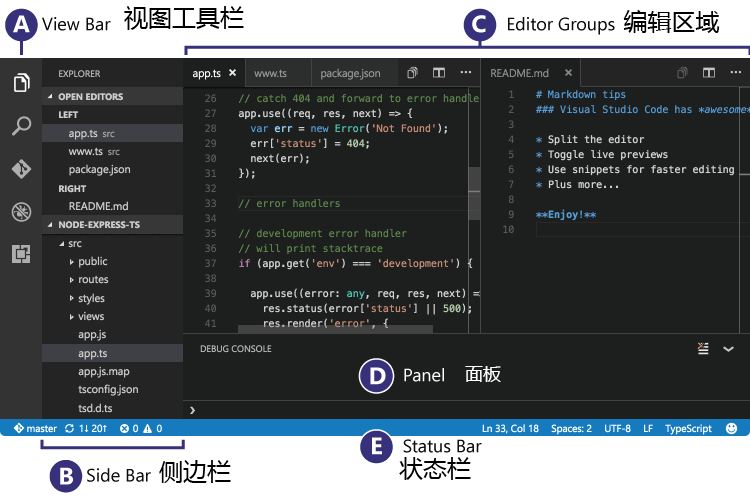Screen dimensions: 750x500
Task: Open app.js.map file
Action: [112, 371]
